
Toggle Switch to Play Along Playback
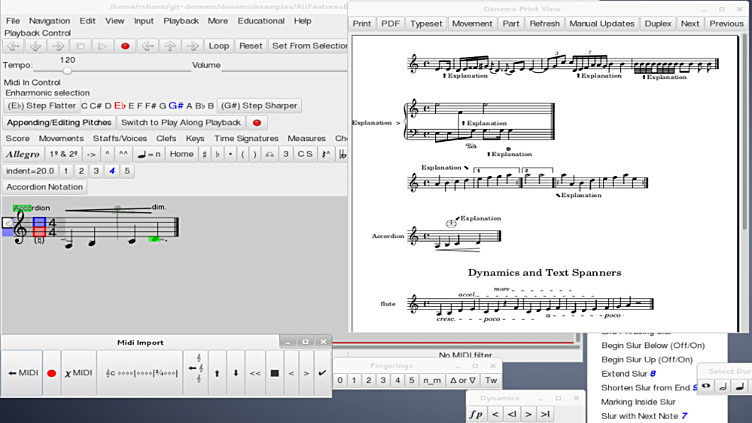181,122
